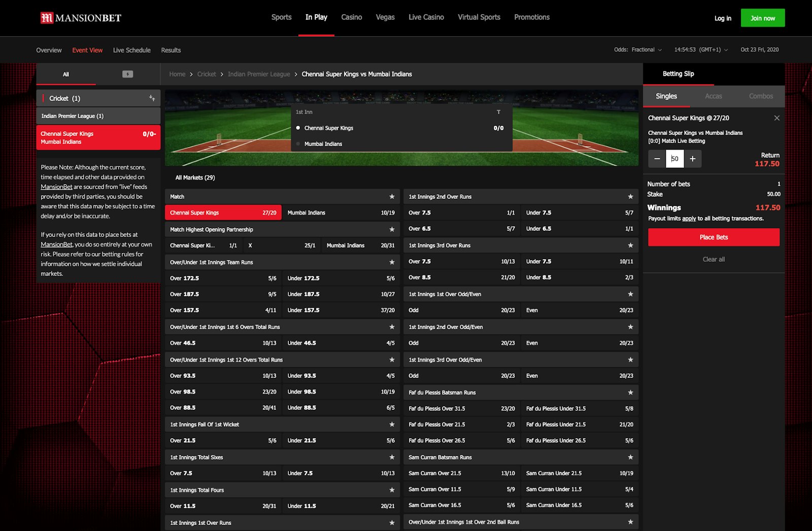This screenshot has width=812, height=531.
Task: Select the Chennai Super Kings radio in scoreboard
Action: pos(298,128)
